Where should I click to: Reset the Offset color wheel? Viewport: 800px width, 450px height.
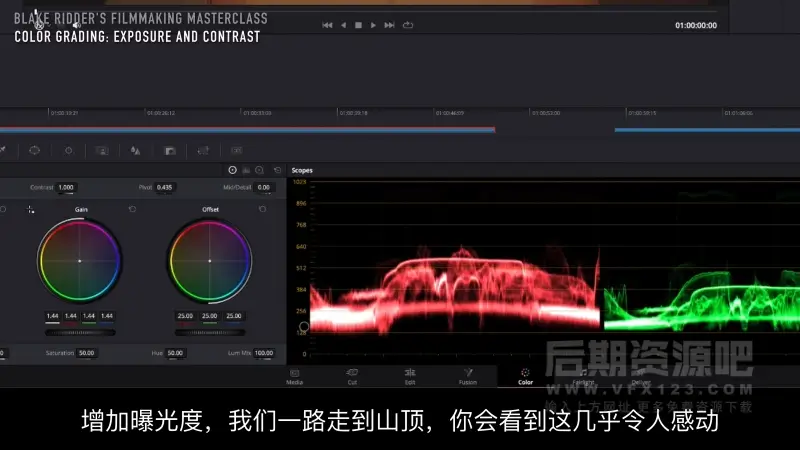(x=262, y=209)
